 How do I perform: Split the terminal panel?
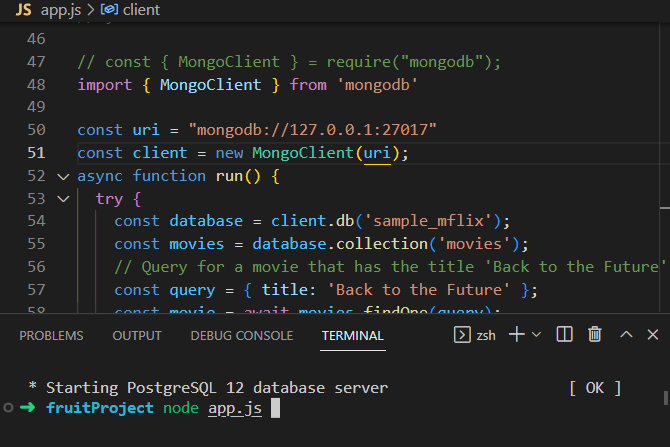click(x=565, y=335)
